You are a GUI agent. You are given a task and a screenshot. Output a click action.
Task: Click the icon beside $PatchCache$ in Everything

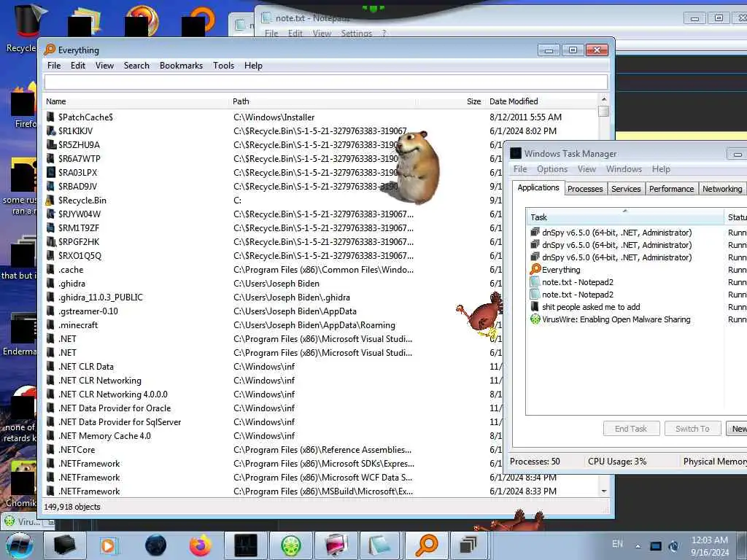click(x=50, y=117)
